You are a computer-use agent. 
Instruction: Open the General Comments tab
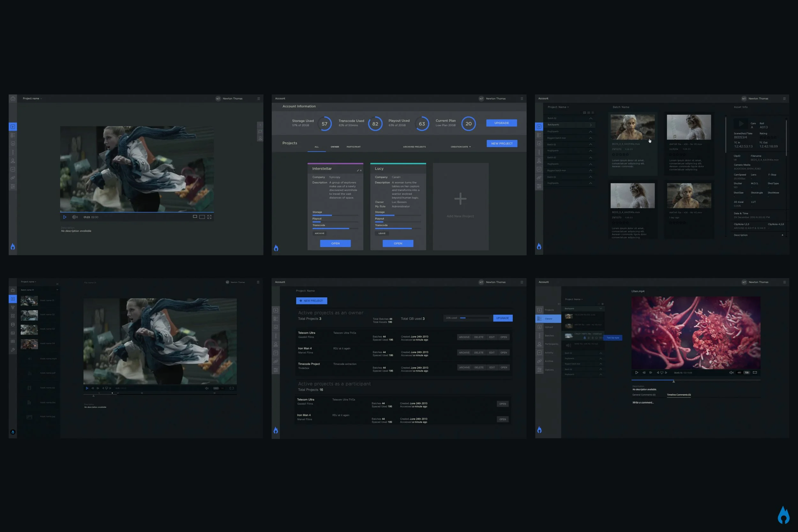click(644, 395)
